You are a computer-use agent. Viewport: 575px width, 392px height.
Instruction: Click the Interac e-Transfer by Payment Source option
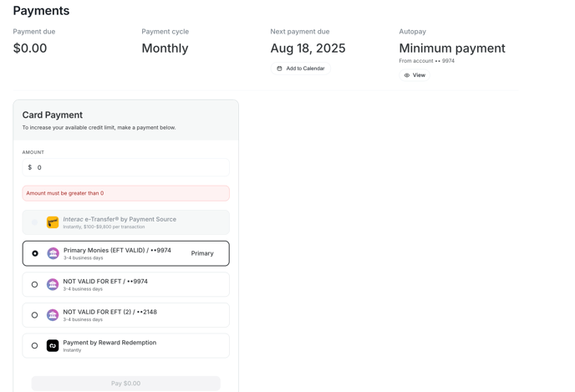point(125,222)
